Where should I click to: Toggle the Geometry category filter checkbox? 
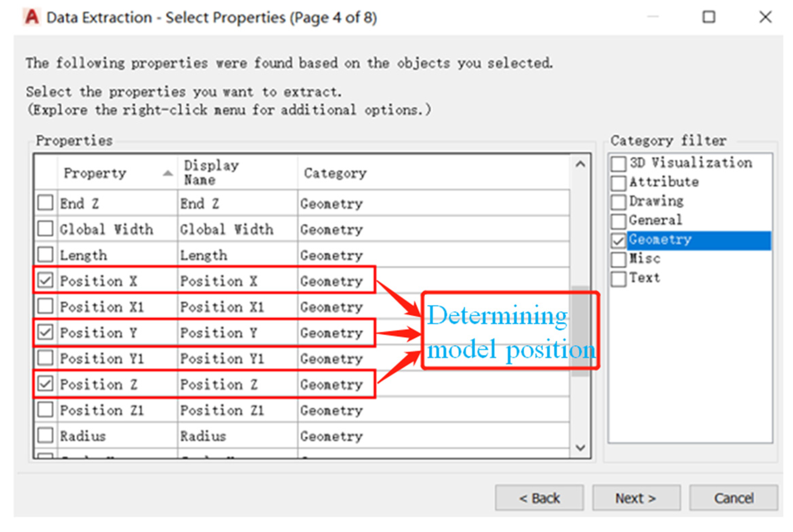pyautogui.click(x=618, y=240)
